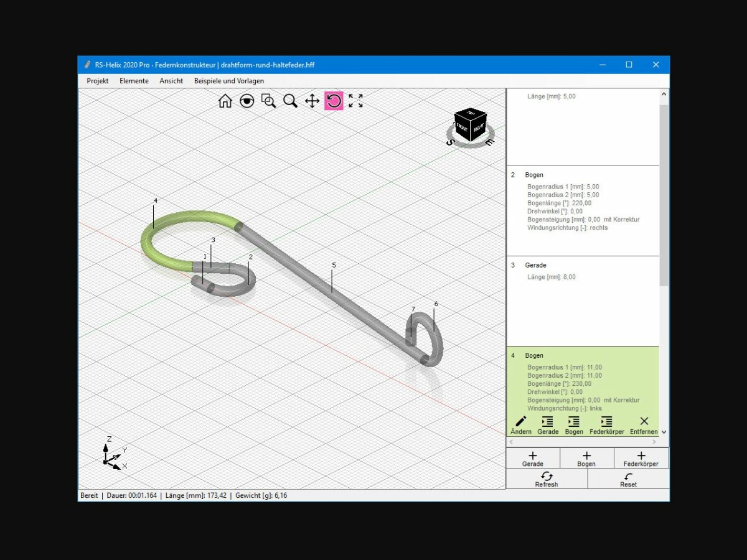Insert Federkörper before the selected element

pyautogui.click(x=606, y=425)
